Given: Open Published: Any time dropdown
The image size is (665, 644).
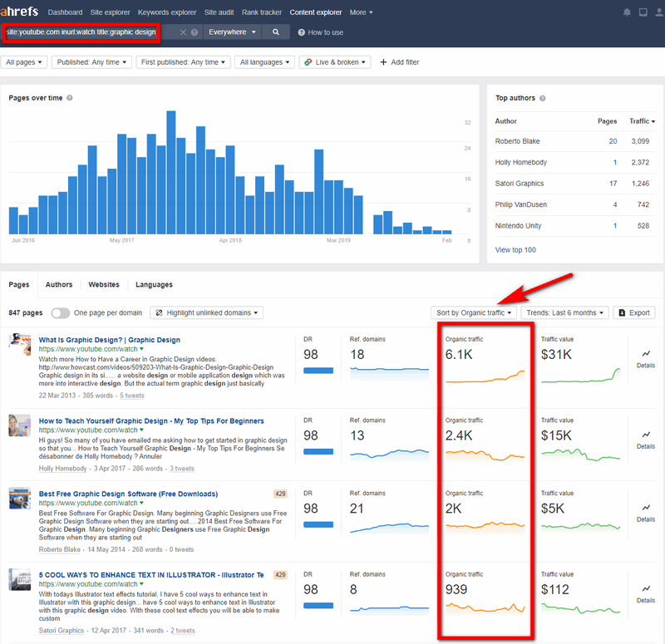Looking at the screenshot, I should 91,62.
